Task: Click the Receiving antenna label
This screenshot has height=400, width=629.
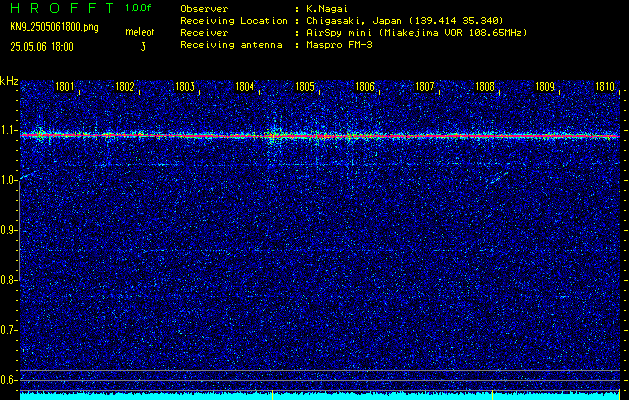Action: 231,45
